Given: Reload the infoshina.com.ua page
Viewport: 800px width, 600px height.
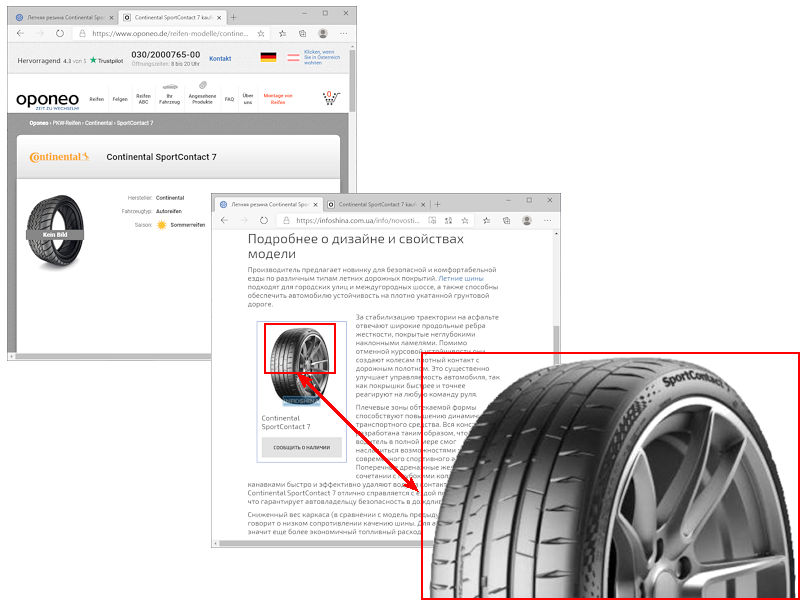Looking at the screenshot, I should point(264,220).
